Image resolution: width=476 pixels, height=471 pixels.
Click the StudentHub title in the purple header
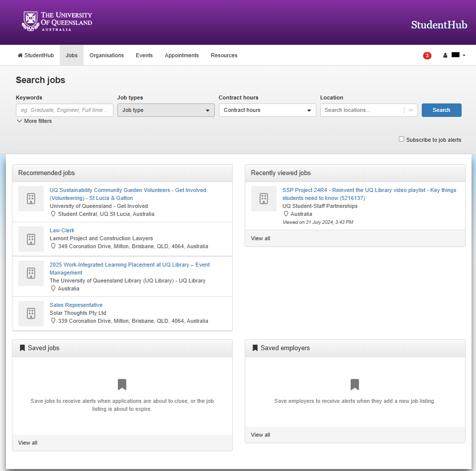tap(439, 24)
